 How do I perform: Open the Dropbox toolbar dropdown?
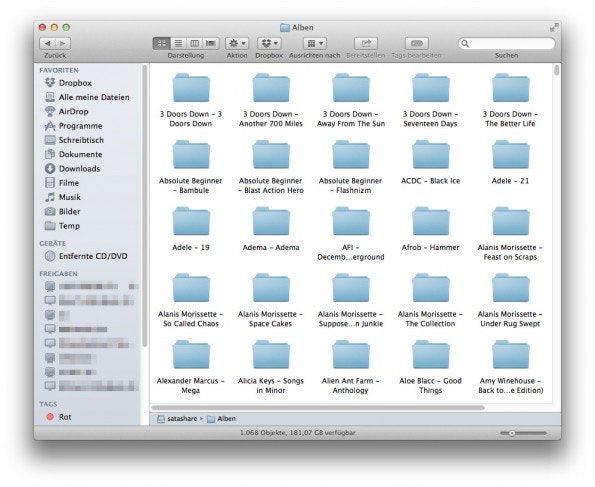pos(269,43)
